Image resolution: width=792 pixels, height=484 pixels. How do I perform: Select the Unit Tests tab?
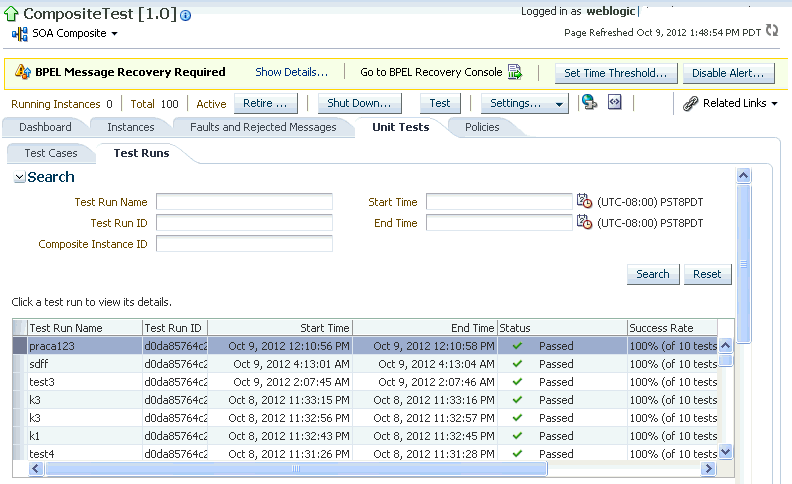(x=401, y=127)
